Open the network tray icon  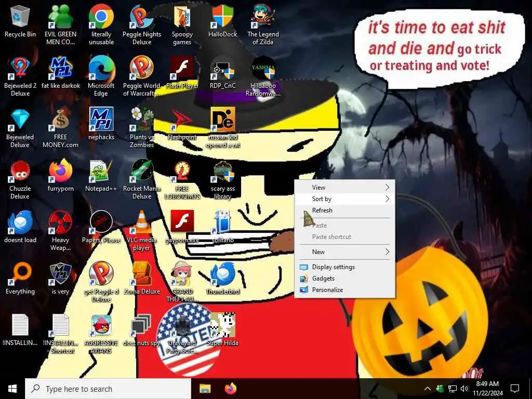pos(453,389)
